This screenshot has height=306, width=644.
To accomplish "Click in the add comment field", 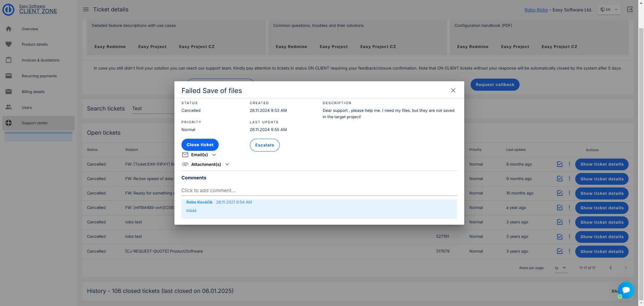I will point(319,190).
